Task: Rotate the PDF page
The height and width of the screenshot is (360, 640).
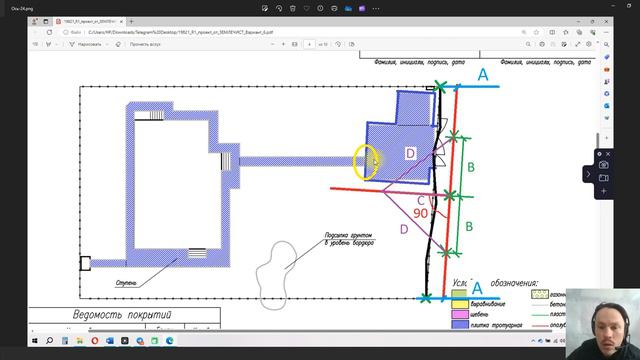Action: [x=338, y=44]
